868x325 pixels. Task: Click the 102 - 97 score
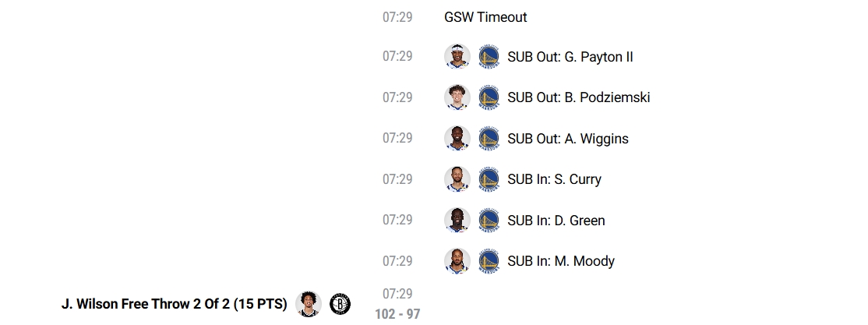[x=397, y=314]
